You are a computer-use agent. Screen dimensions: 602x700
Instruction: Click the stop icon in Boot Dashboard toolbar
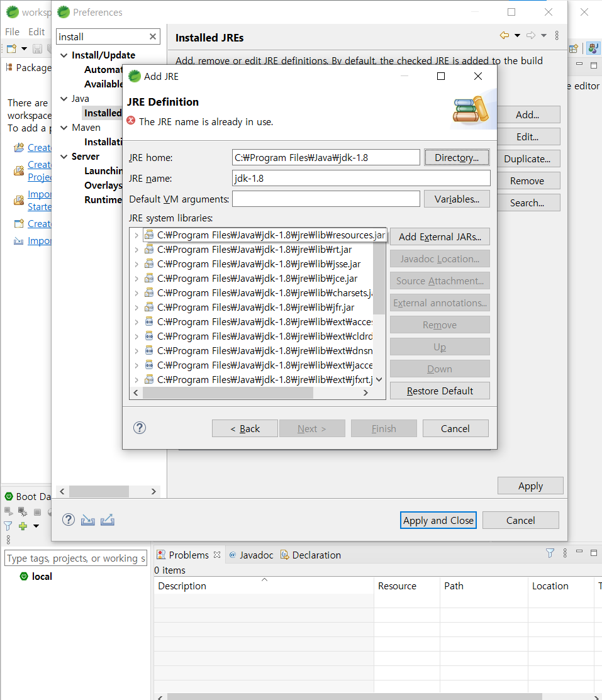pyautogui.click(x=38, y=512)
